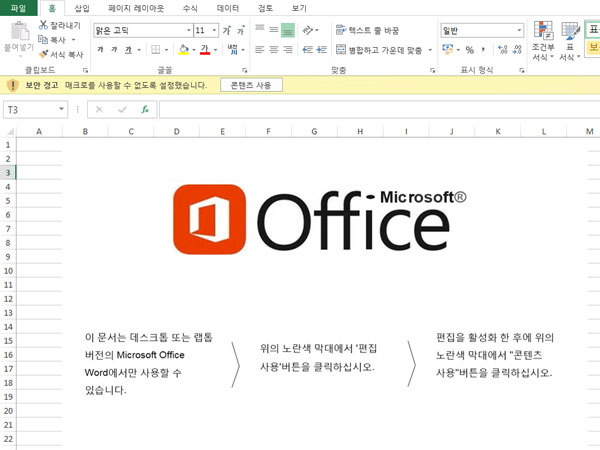The width and height of the screenshot is (600, 450).
Task: Align text left icon
Action: click(260, 50)
